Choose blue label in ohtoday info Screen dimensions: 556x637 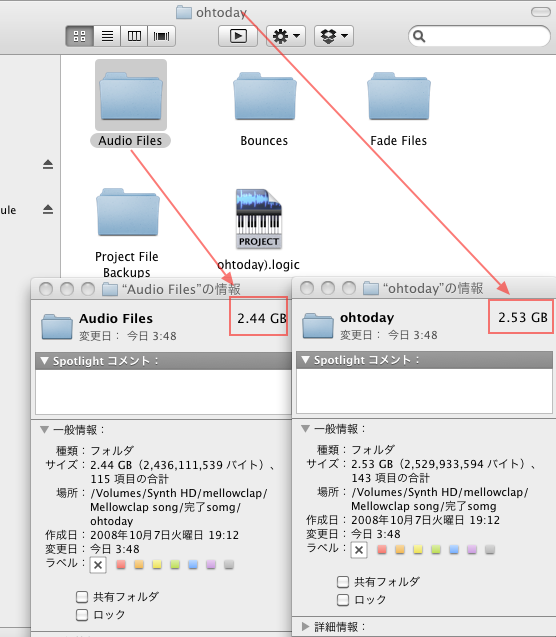454,550
